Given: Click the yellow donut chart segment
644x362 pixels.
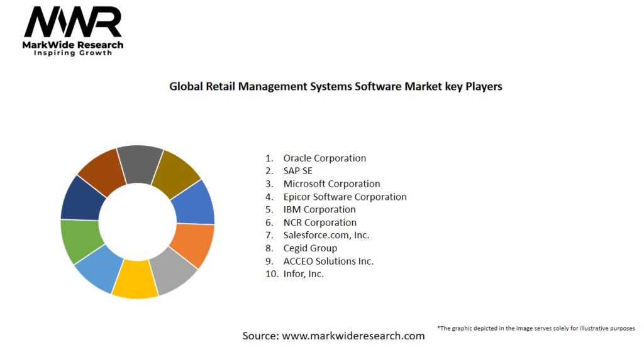Looking at the screenshot, I should pyautogui.click(x=135, y=280).
